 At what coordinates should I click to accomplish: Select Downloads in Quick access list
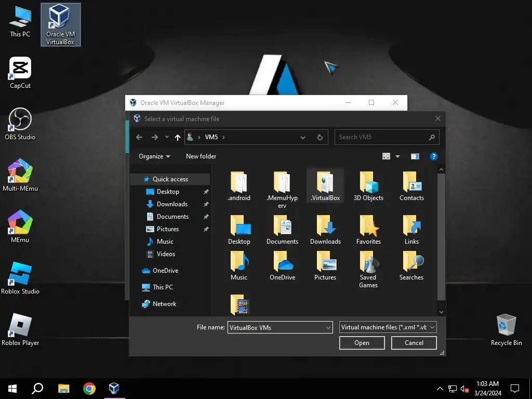[172, 204]
